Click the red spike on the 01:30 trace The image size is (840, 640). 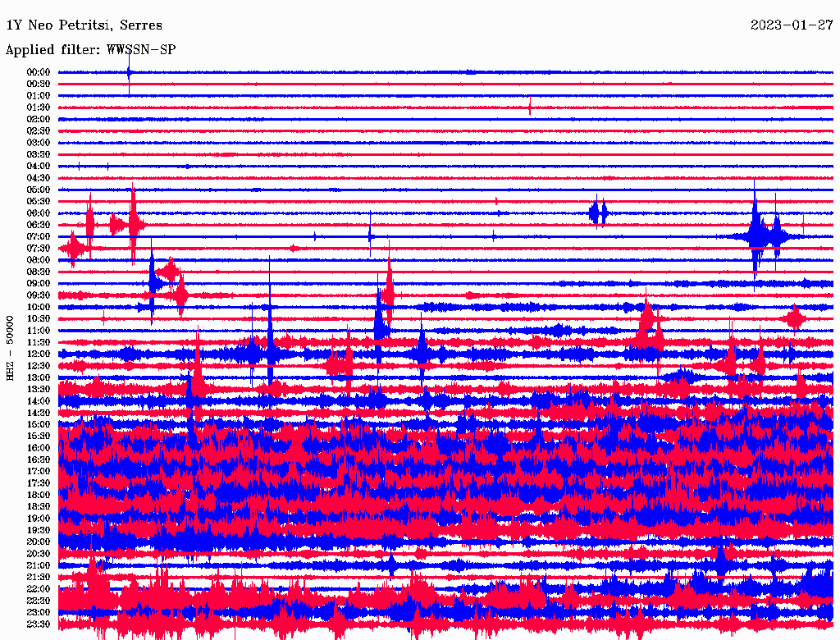[x=530, y=107]
